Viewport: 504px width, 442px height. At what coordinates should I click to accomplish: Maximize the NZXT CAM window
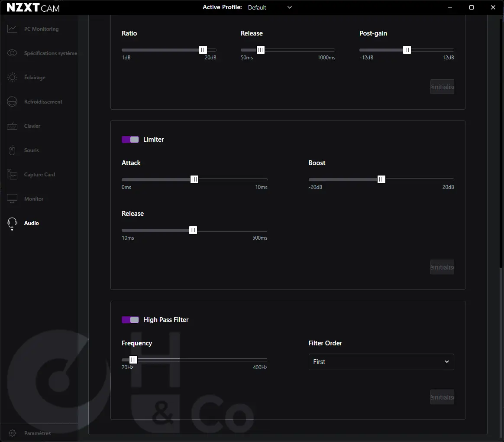click(x=472, y=7)
